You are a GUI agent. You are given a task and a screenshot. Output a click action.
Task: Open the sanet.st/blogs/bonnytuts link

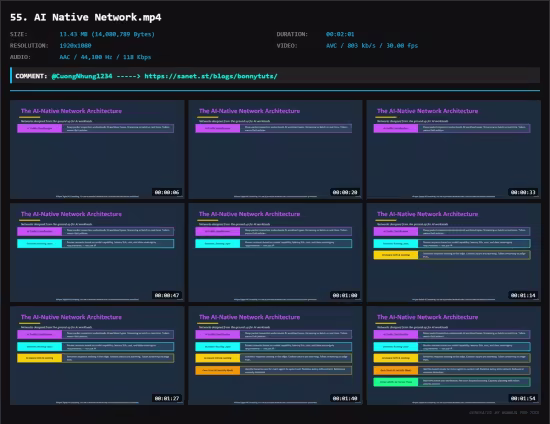211,76
